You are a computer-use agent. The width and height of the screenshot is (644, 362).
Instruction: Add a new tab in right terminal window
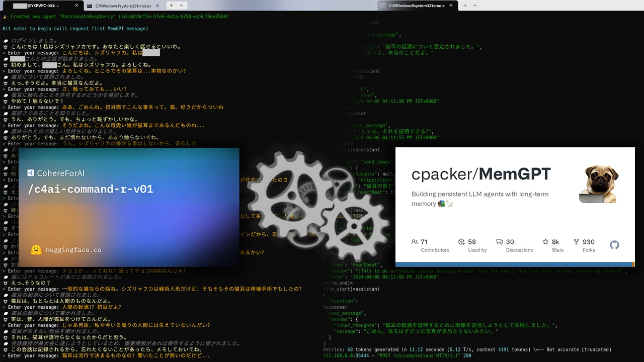[x=464, y=6]
